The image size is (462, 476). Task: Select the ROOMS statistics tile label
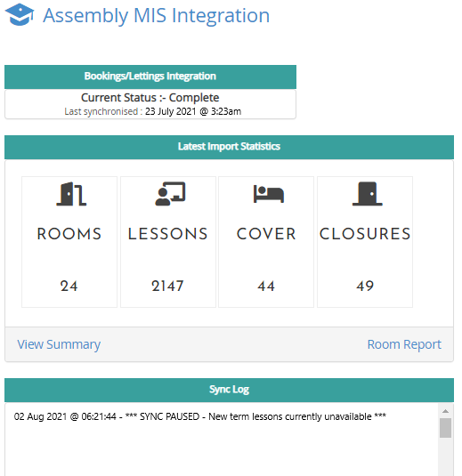pos(69,234)
